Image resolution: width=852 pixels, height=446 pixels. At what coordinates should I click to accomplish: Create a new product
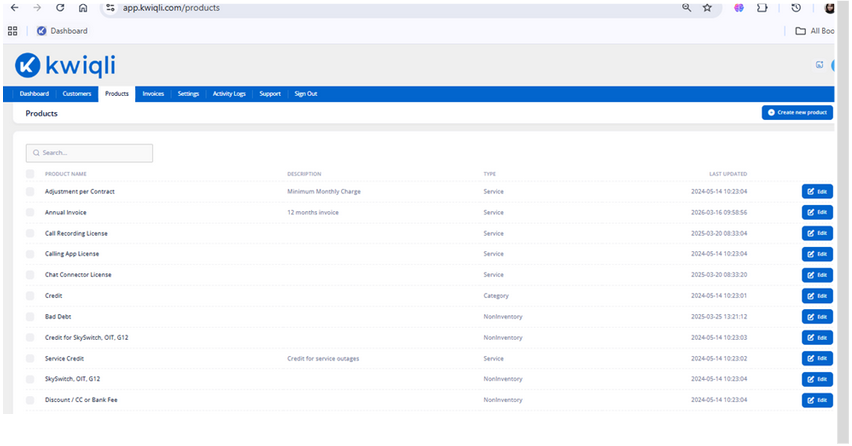click(x=797, y=112)
